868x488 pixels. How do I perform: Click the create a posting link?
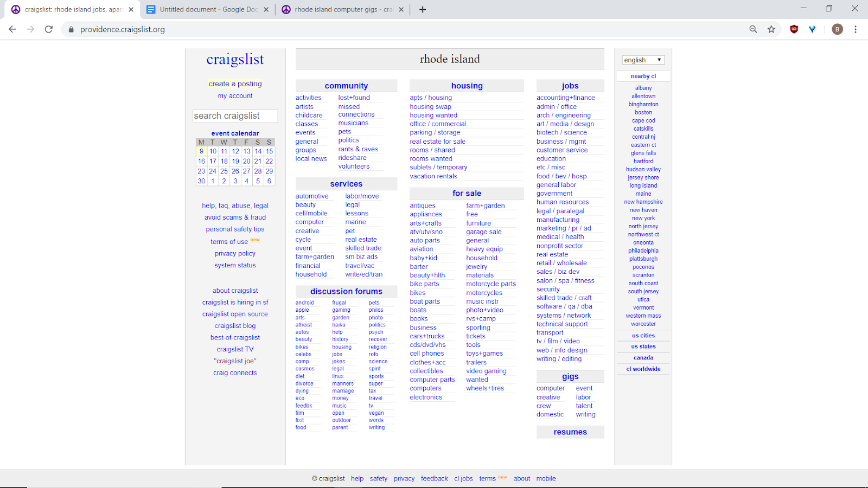(x=235, y=84)
